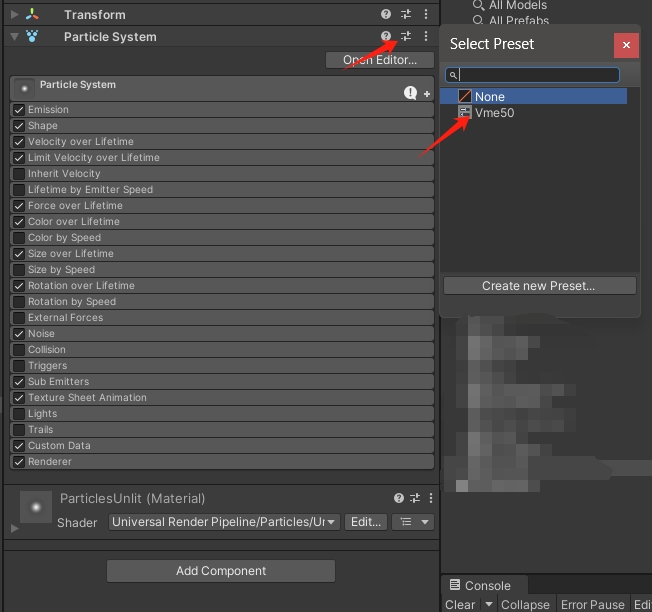Collapse the Particle System component foldout
652x612 pixels.
click(14, 37)
